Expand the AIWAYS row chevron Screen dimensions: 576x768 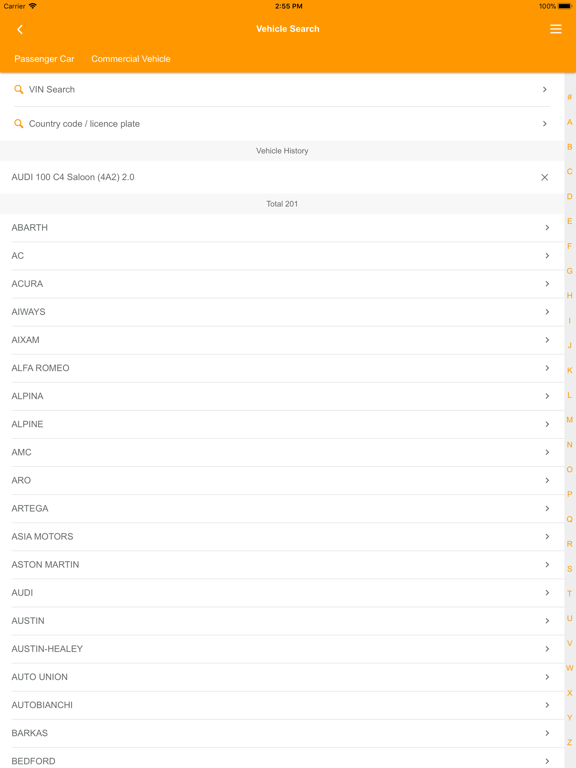[547, 312]
